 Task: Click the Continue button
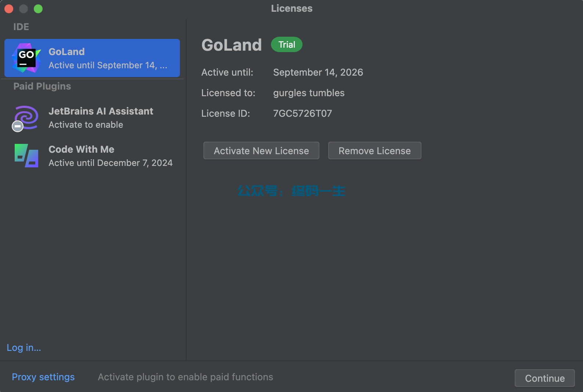coord(545,378)
